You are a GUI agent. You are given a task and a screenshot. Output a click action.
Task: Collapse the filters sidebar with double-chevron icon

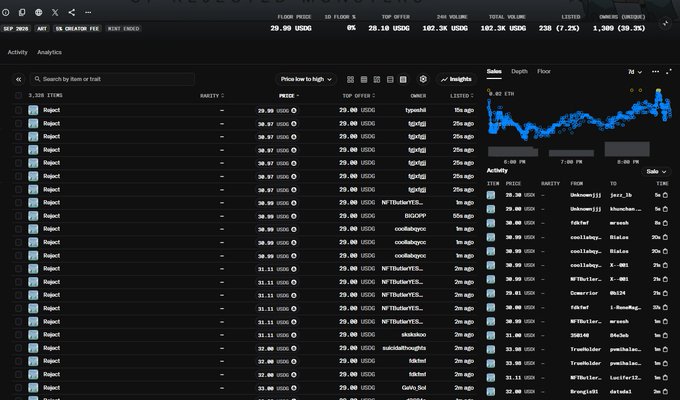point(19,79)
